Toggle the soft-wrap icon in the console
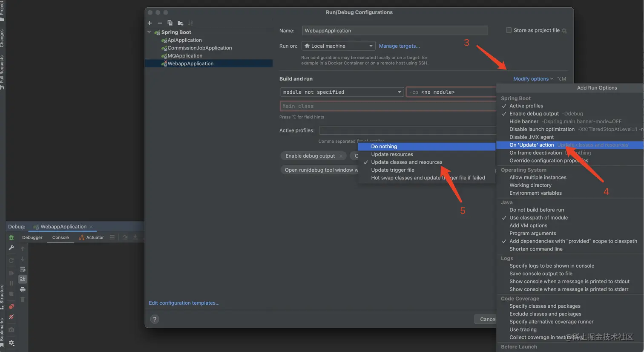Viewport: 644px width, 352px height. pyautogui.click(x=23, y=269)
